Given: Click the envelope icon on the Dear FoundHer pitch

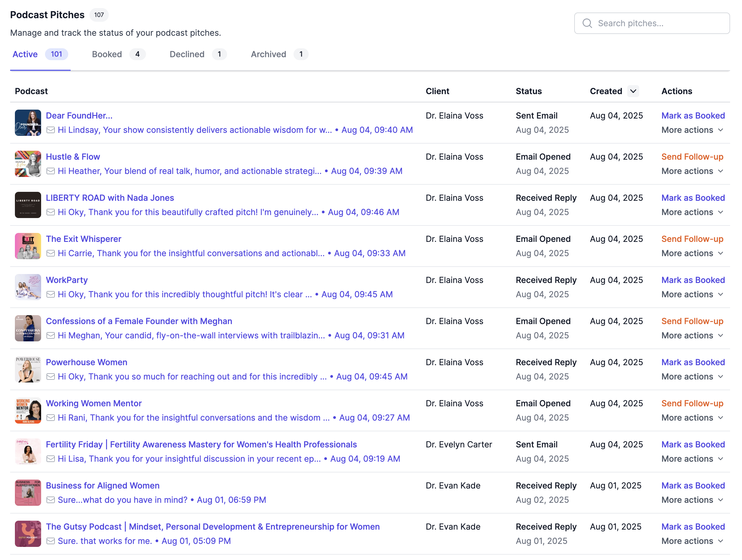Looking at the screenshot, I should point(51,130).
